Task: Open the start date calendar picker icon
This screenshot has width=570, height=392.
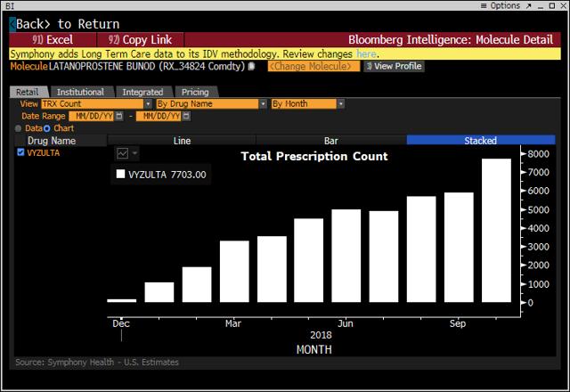Action: [118, 117]
